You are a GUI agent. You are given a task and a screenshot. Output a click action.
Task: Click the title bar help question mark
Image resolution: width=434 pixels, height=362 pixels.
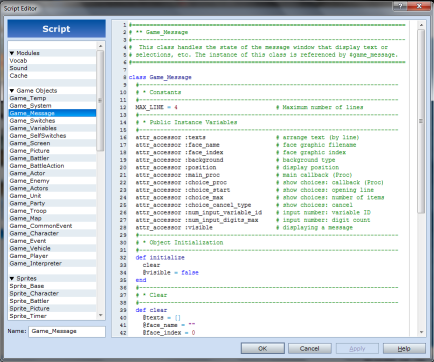tap(401, 6)
